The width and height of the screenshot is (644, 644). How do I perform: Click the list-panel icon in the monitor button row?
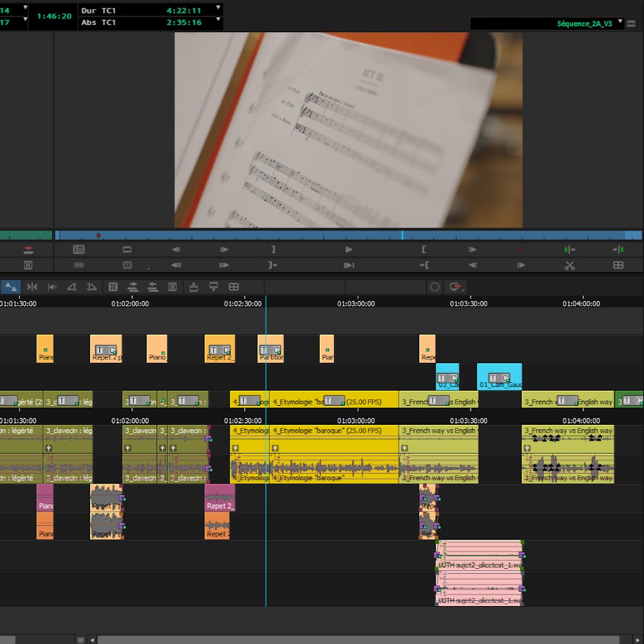coord(79,249)
